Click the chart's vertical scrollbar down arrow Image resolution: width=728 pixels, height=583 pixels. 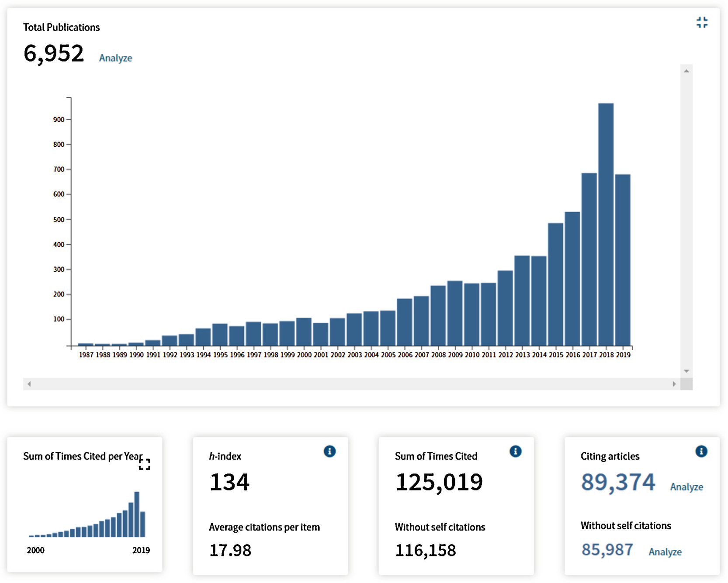[x=686, y=371]
